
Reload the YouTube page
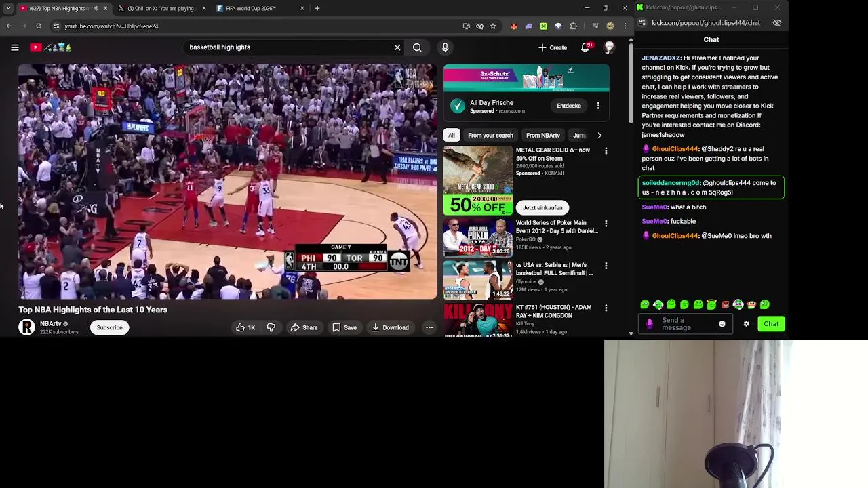[x=39, y=26]
